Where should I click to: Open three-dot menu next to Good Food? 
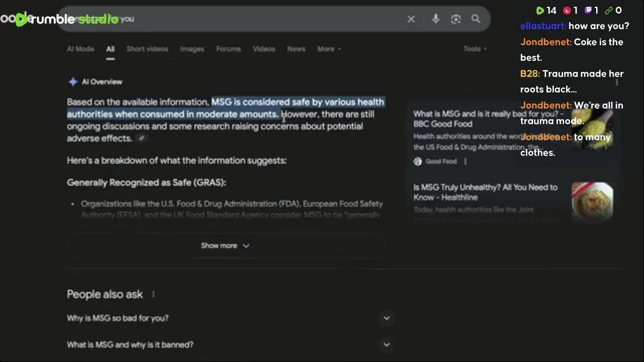tap(465, 161)
